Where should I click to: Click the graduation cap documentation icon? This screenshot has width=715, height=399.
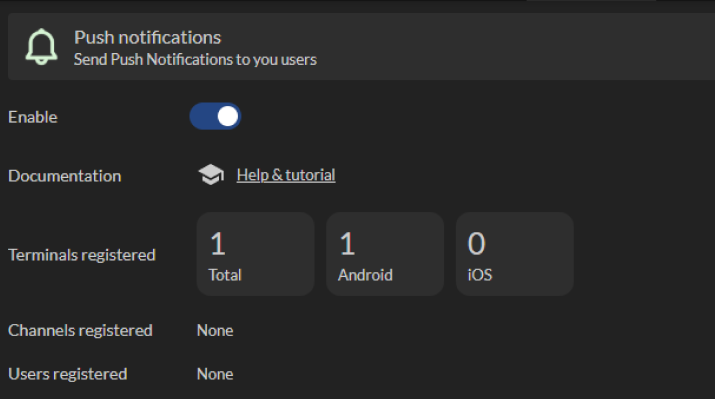click(211, 175)
